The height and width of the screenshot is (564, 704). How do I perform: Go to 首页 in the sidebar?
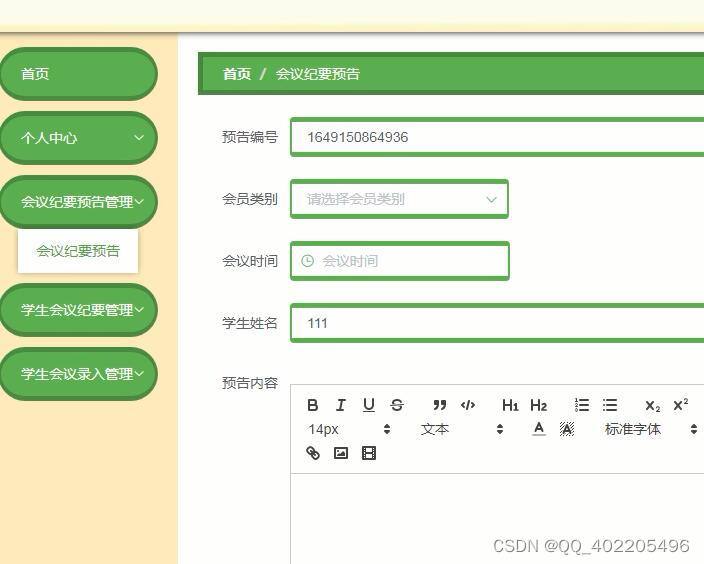click(x=79, y=74)
